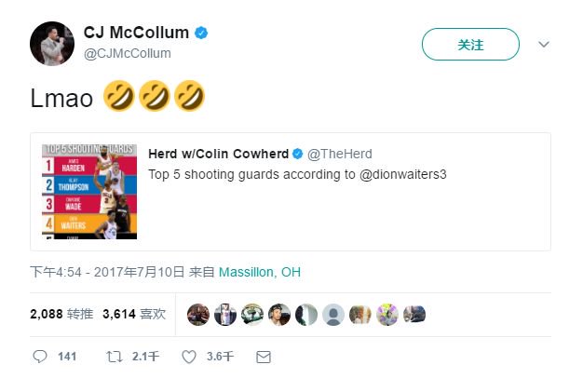The width and height of the screenshot is (583, 392).
Task: Click the envelope direct message icon
Action: (264, 357)
